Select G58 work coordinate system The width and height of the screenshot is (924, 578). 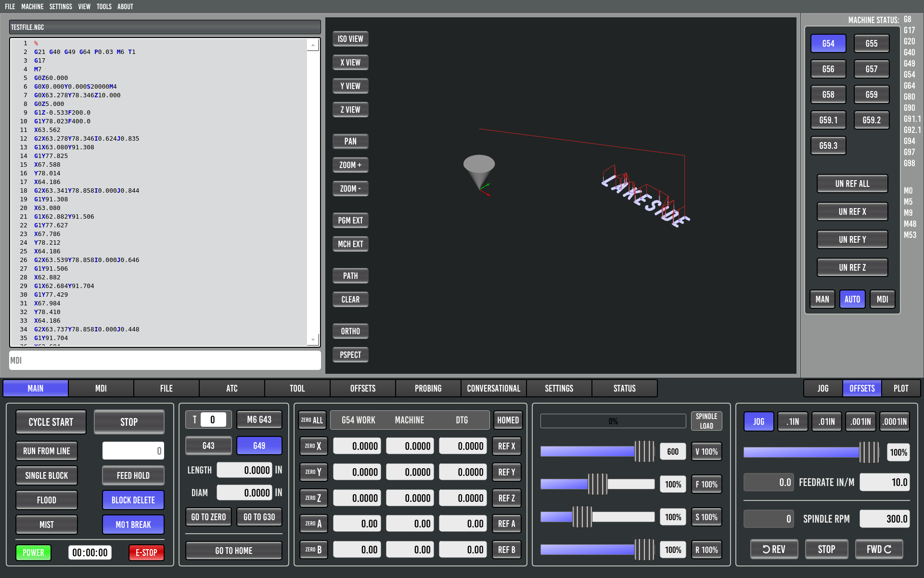point(828,95)
